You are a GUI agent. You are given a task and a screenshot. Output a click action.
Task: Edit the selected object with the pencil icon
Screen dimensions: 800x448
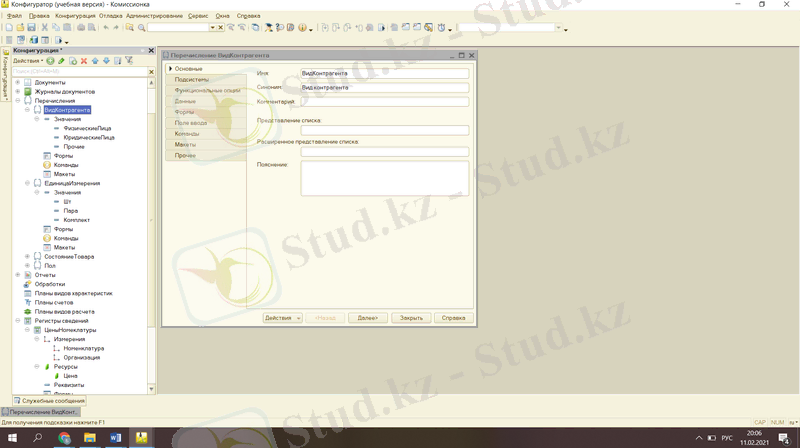pos(61,61)
